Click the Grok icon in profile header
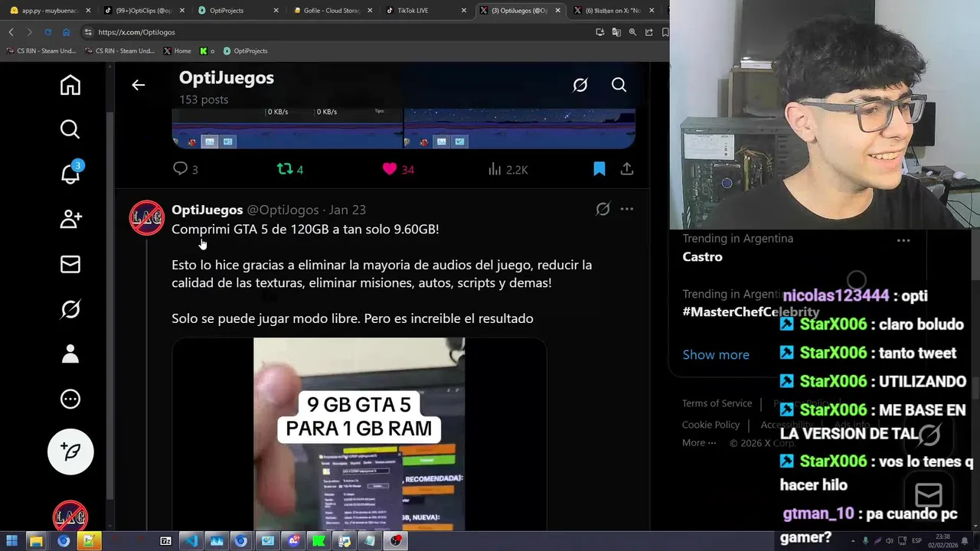Viewport: 980px width, 551px height. 580,85
